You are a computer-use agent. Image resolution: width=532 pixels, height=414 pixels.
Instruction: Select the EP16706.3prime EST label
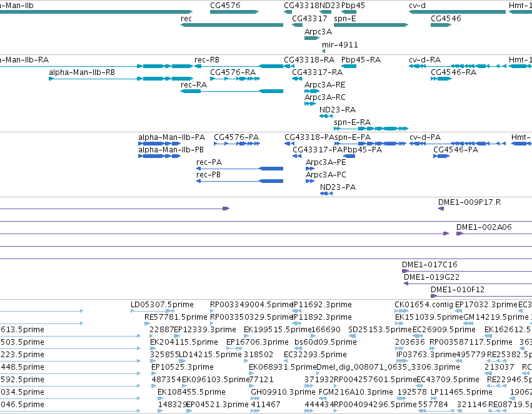pyautogui.click(x=258, y=343)
